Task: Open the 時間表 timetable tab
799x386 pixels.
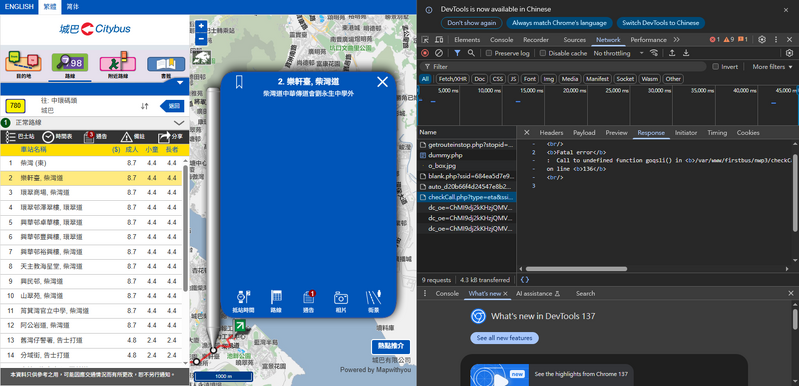Action: 57,136
